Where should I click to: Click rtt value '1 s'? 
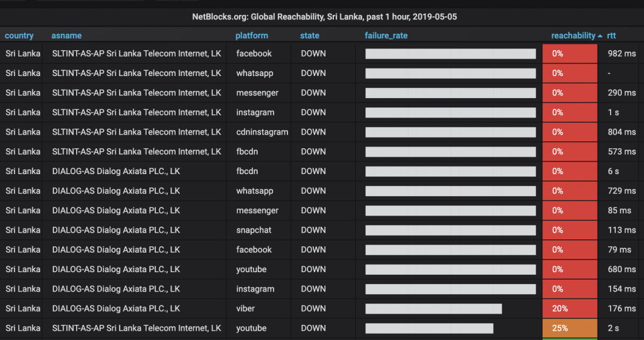tap(613, 112)
